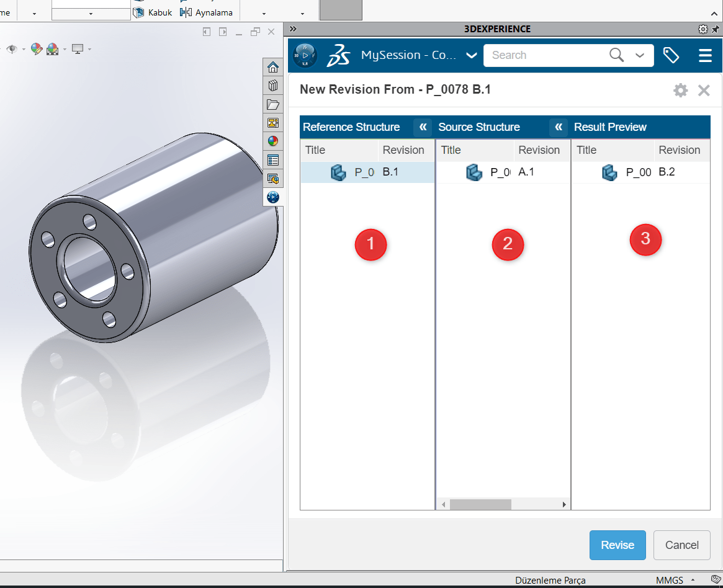Click the Cancel button
This screenshot has height=588, width=723.
681,545
